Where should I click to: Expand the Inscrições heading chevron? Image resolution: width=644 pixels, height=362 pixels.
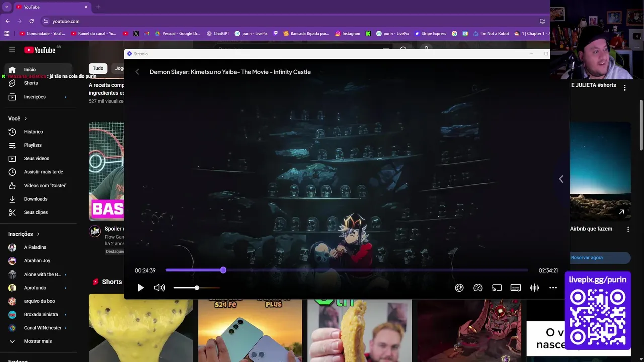38,234
